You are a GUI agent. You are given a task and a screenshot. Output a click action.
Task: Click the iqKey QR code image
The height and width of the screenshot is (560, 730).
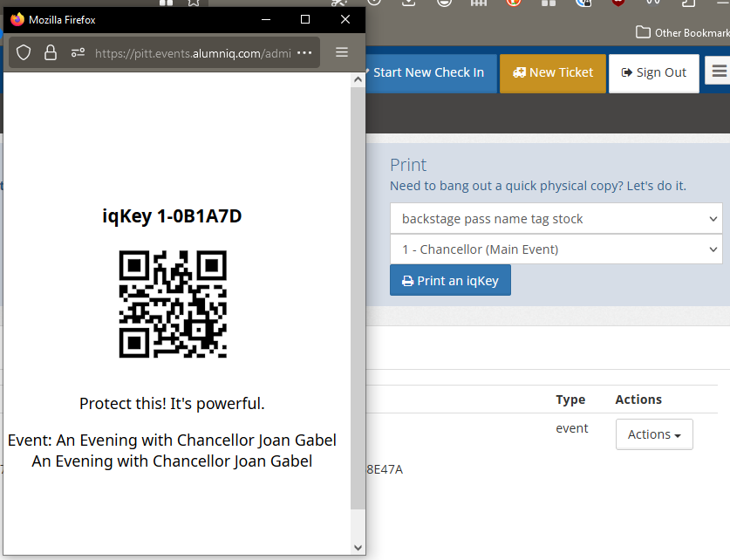point(173,304)
